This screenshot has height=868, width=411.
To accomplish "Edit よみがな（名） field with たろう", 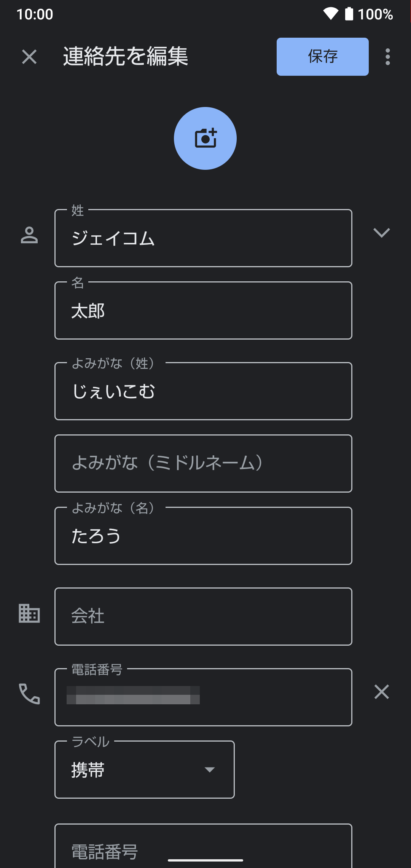I will pos(203,536).
